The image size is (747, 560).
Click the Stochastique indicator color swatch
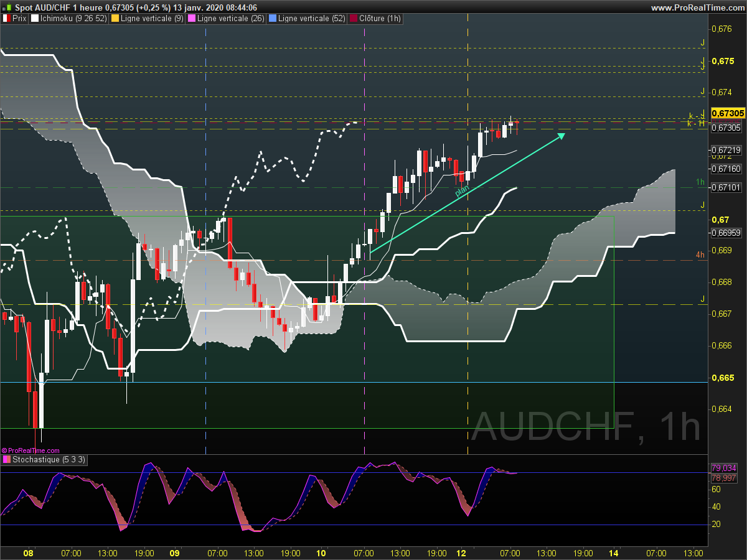point(6,460)
